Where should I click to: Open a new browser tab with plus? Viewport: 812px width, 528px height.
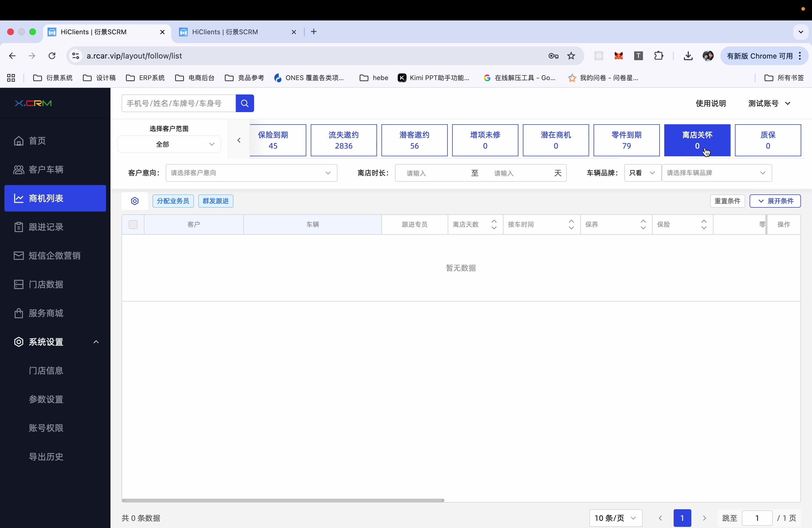pyautogui.click(x=314, y=32)
